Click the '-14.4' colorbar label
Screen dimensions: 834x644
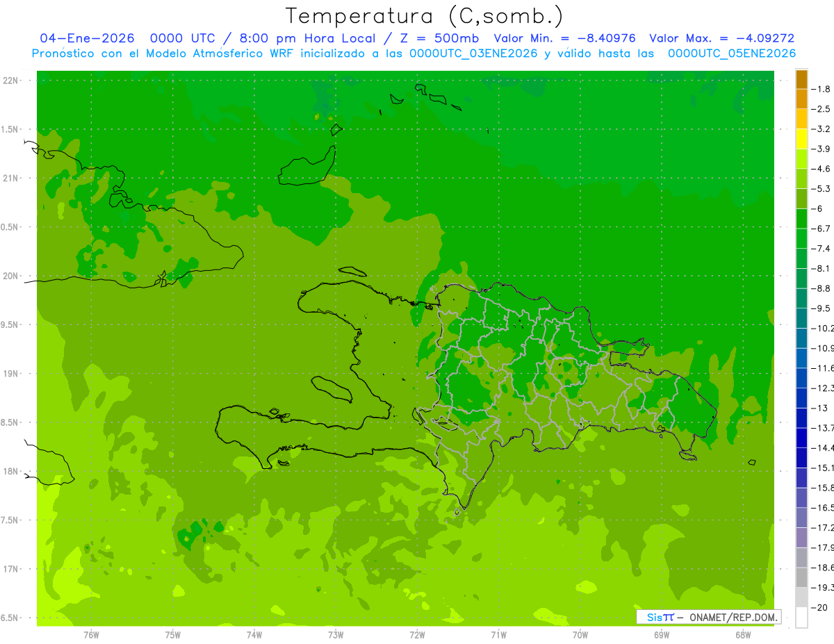[x=822, y=447]
